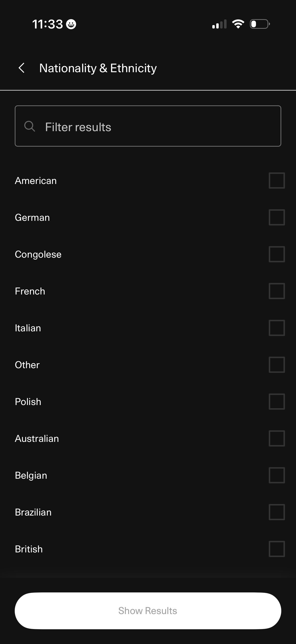Screen dimensions: 296x644
Task: Tap the Nationality & Ethnicity header title
Action: point(98,68)
